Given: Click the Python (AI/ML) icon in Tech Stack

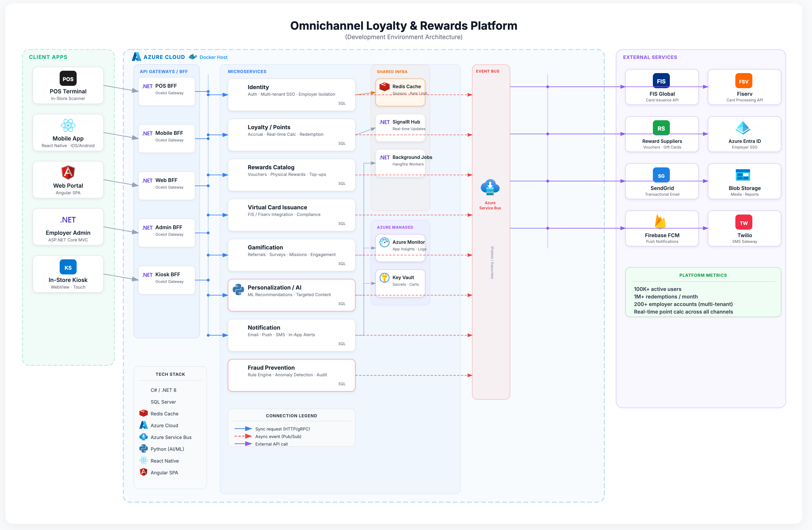Looking at the screenshot, I should point(144,448).
